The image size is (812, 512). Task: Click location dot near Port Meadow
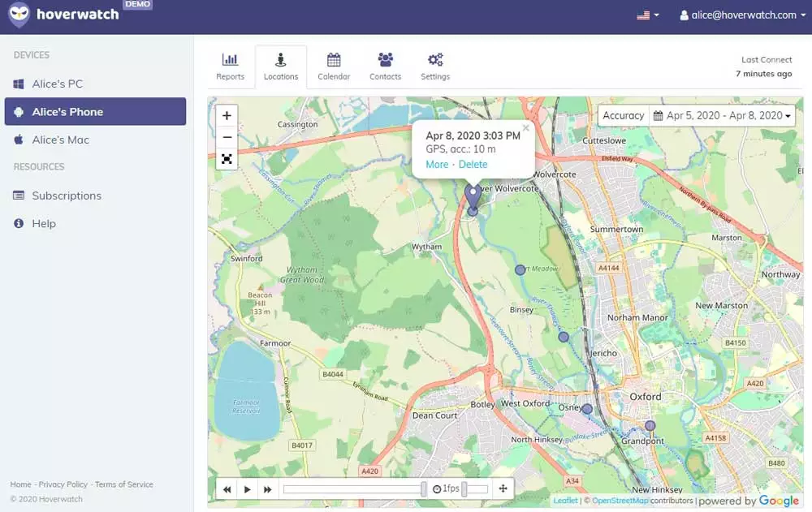coord(520,269)
